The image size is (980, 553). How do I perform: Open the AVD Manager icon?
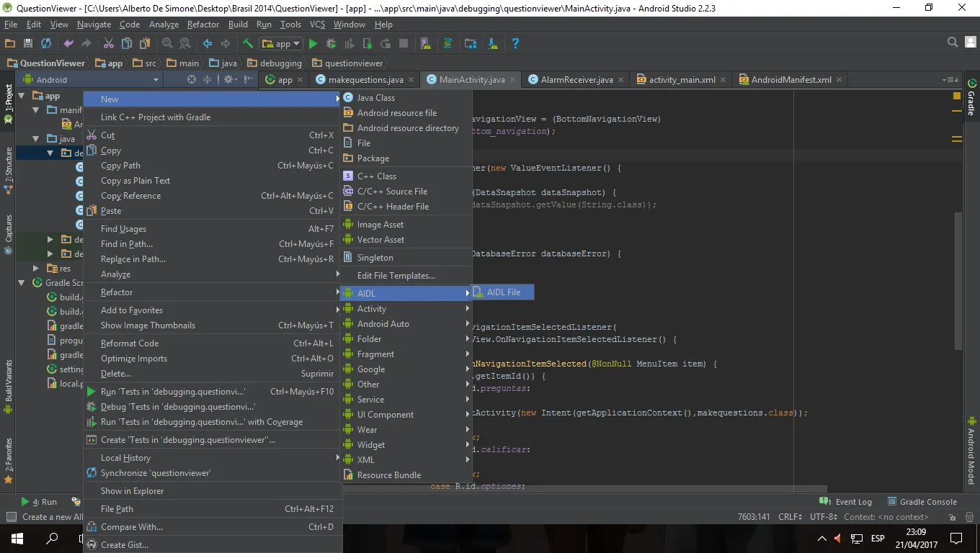click(425, 44)
